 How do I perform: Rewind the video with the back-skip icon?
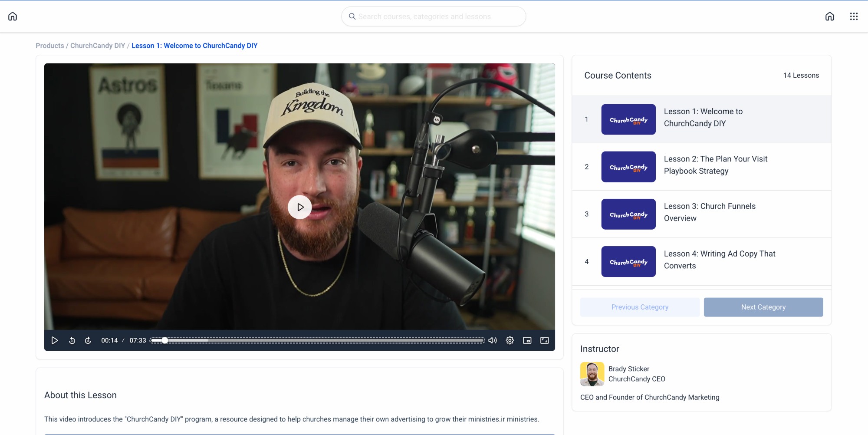coord(72,340)
